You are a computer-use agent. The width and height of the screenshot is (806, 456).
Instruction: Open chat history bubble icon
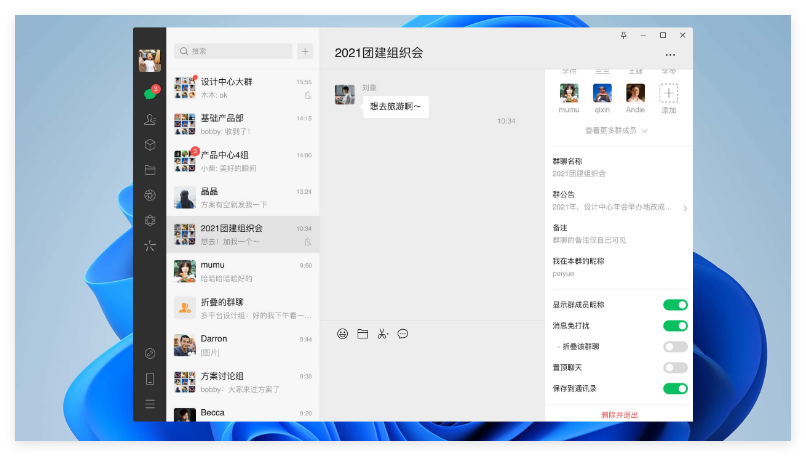pyautogui.click(x=403, y=334)
